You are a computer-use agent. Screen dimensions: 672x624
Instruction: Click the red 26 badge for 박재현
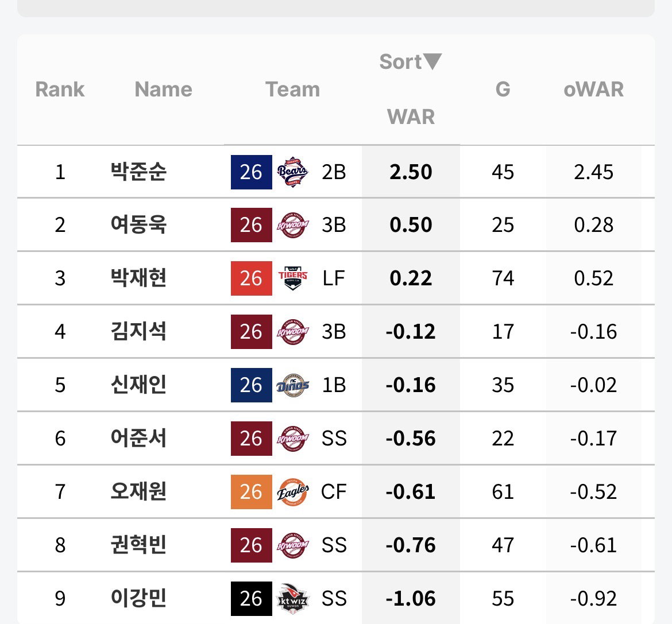(251, 278)
